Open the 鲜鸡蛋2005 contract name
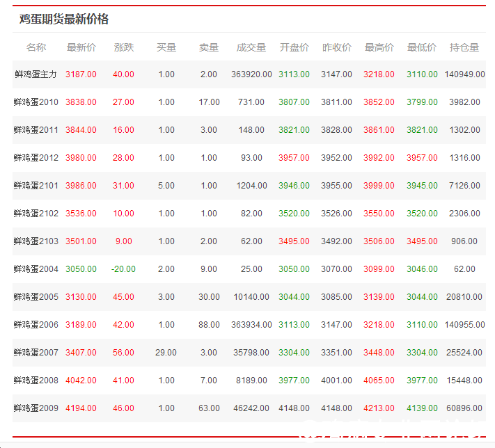Image resolution: width=495 pixels, height=448 pixels. coord(36,297)
